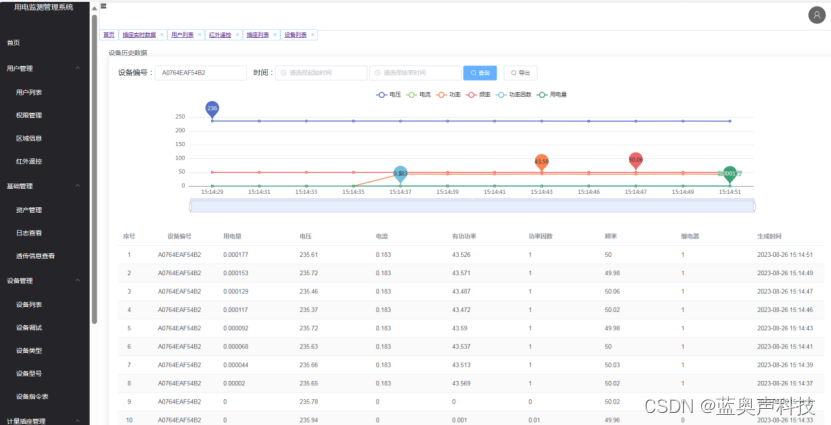The height and width of the screenshot is (425, 831).
Task: Close the 设备列表 tab via x
Action: (x=313, y=34)
